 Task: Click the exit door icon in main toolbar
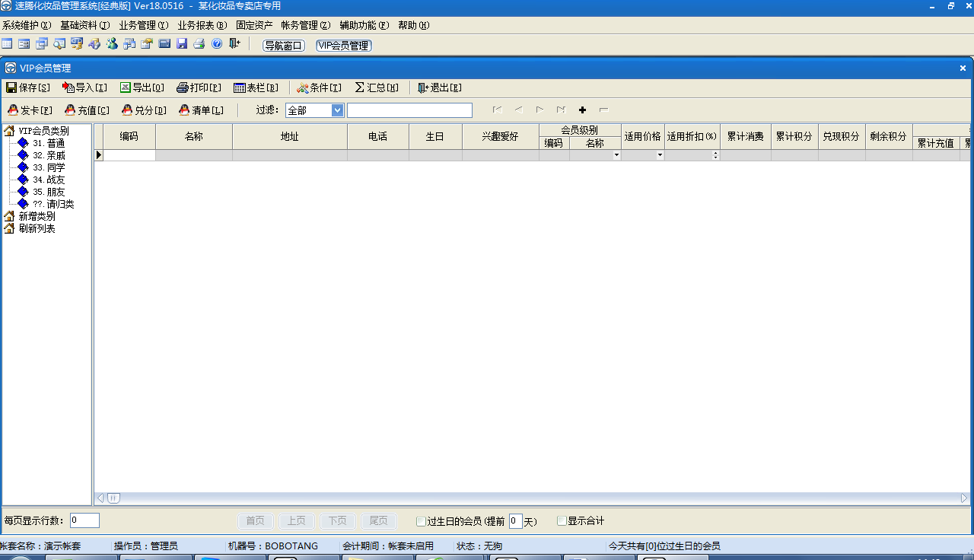pos(234,44)
